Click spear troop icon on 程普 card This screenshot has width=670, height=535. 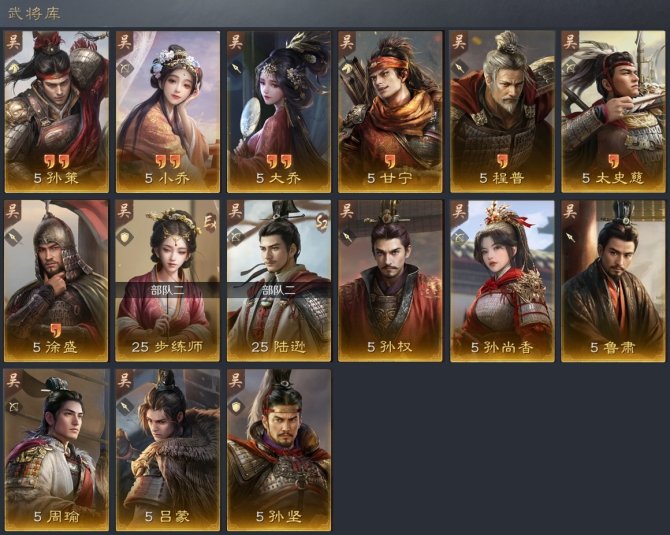pos(459,68)
